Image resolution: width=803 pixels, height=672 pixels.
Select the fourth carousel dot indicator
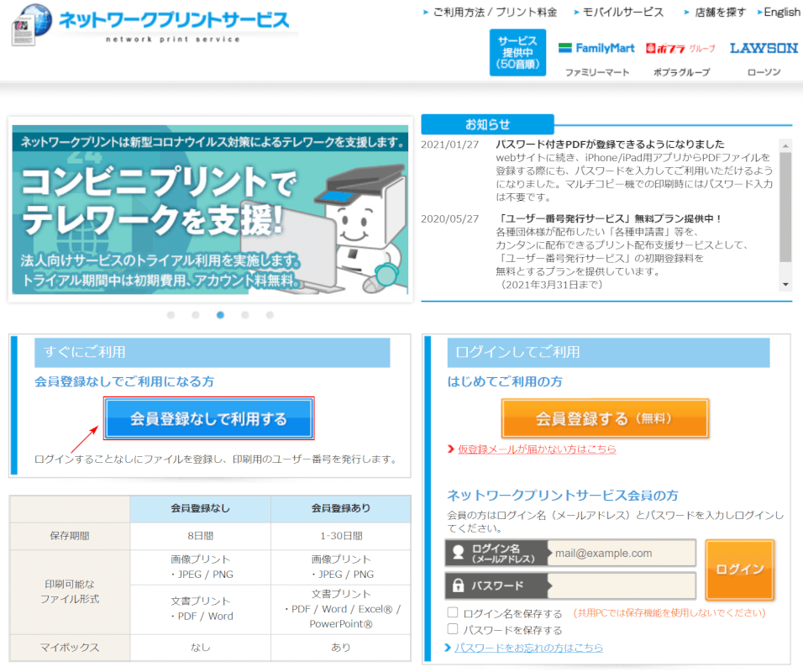(x=245, y=315)
